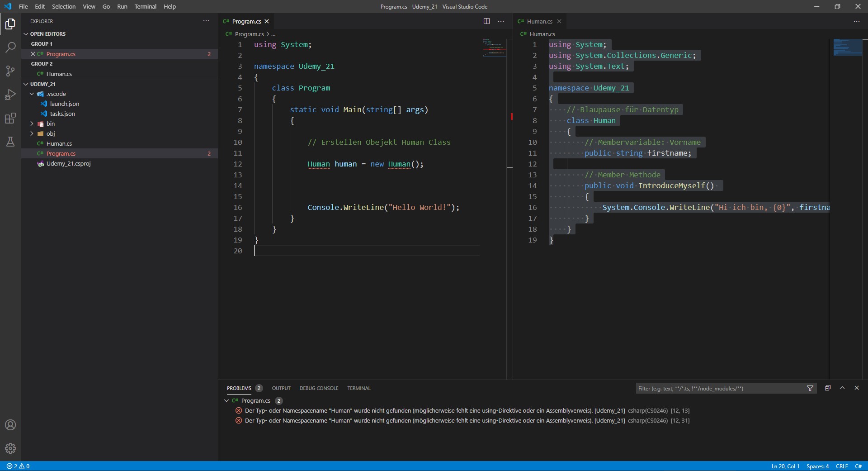Collapse all problems in the panel
This screenshot has height=471, width=868.
tap(828, 388)
